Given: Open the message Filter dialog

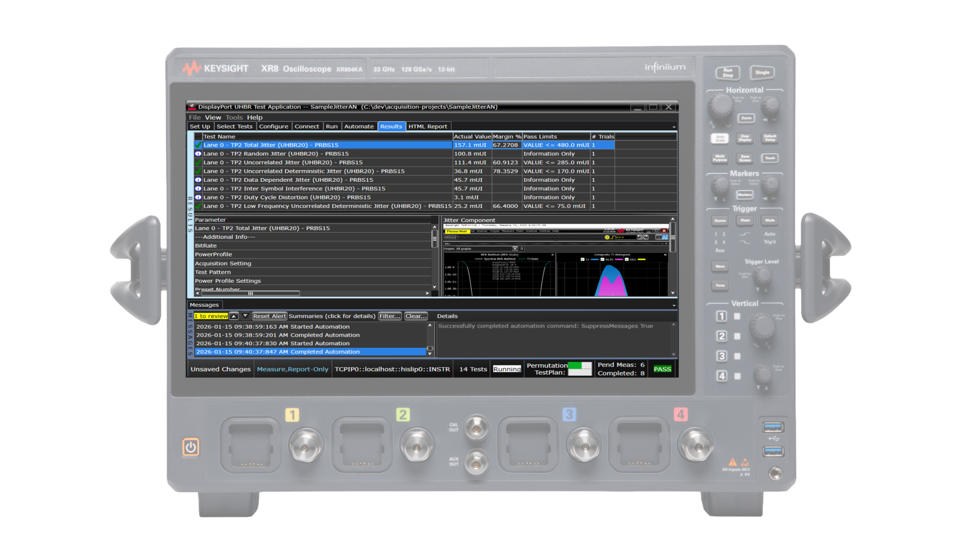Looking at the screenshot, I should pos(390,316).
